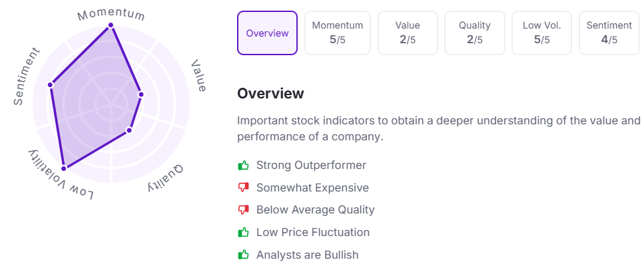
Task: Click the Sentiment data point on radar chart
Action: pos(51,85)
